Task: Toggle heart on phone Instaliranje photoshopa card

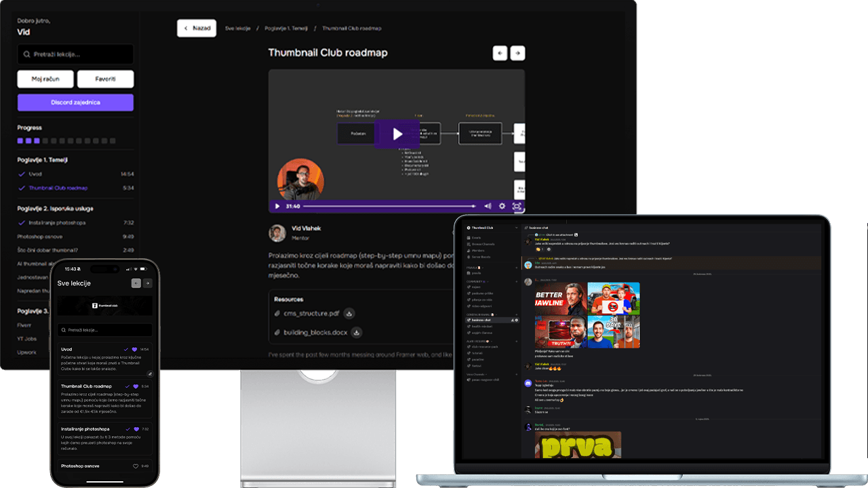Action: click(x=136, y=429)
